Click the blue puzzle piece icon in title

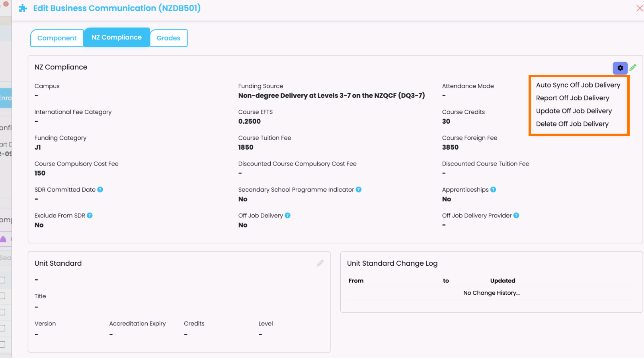[x=23, y=8]
